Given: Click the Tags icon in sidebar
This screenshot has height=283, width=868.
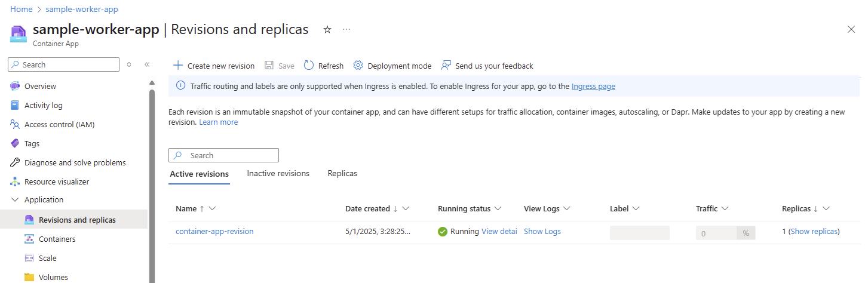Looking at the screenshot, I should pyautogui.click(x=15, y=143).
